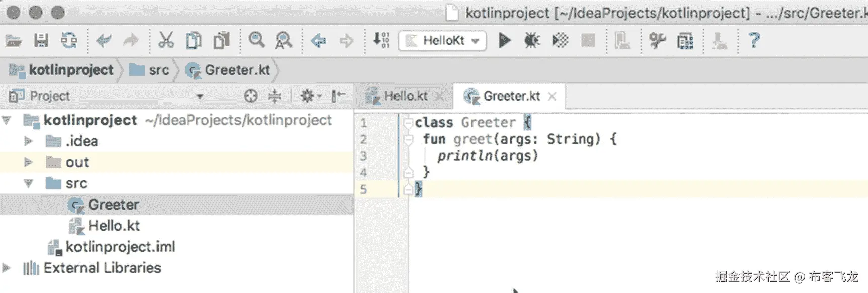This screenshot has width=868, height=293.
Task: Close the Hello.kt tab
Action: [440, 96]
